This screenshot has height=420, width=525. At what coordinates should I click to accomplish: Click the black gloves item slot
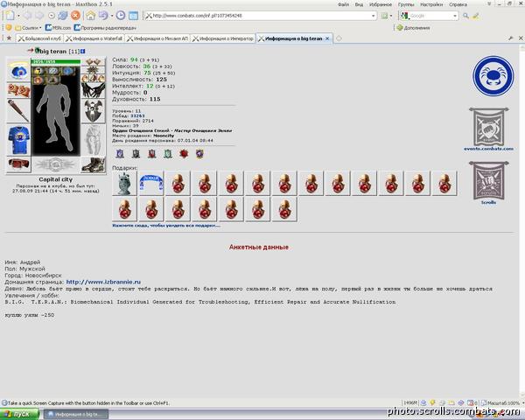(x=93, y=90)
